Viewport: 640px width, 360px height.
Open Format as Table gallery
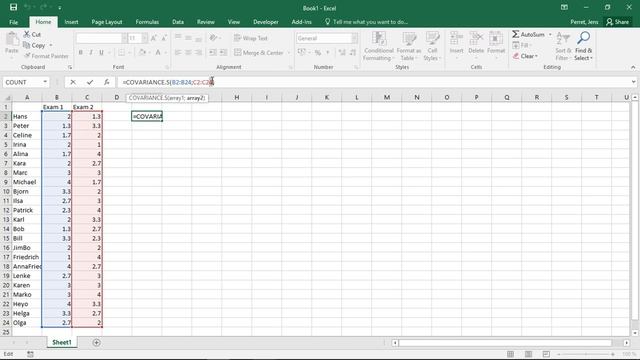(409, 46)
